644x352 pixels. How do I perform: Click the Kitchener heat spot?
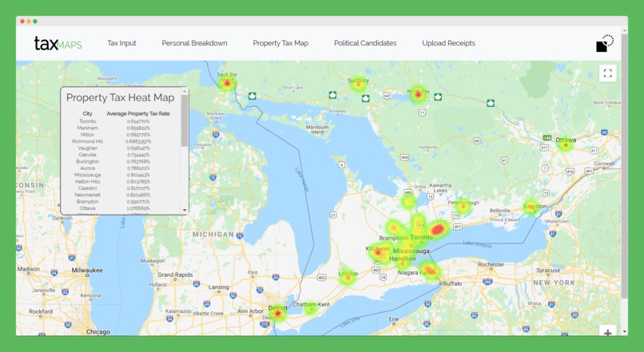point(377,253)
